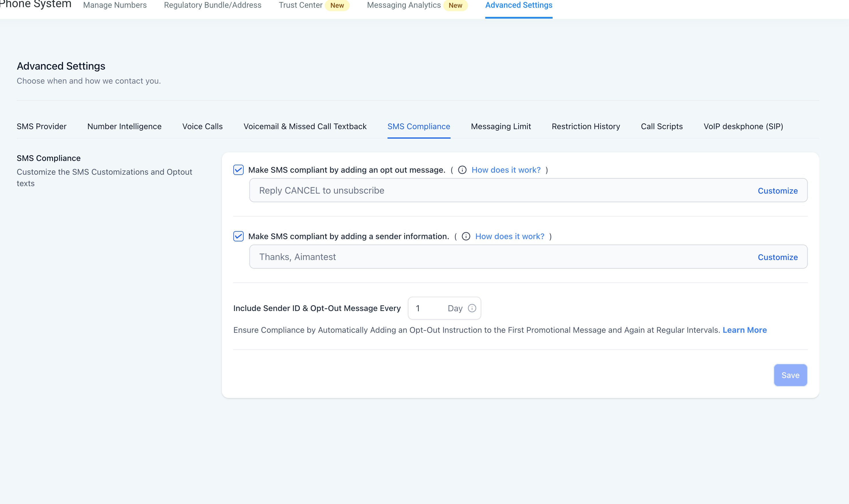This screenshot has width=849, height=504.
Task: Customize the Thanks, Aimantest sender text
Action: [777, 257]
